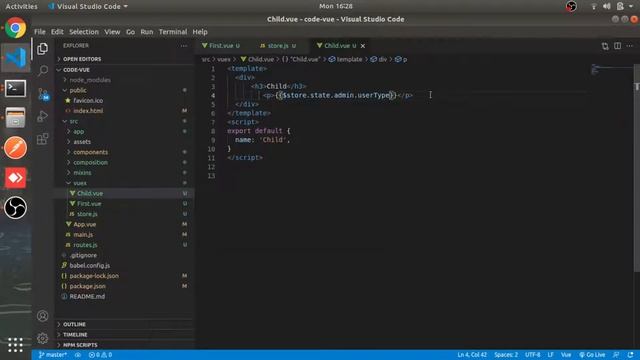Screen dimensions: 640x360
Task: Split the editor to the right
Action: click(x=618, y=46)
